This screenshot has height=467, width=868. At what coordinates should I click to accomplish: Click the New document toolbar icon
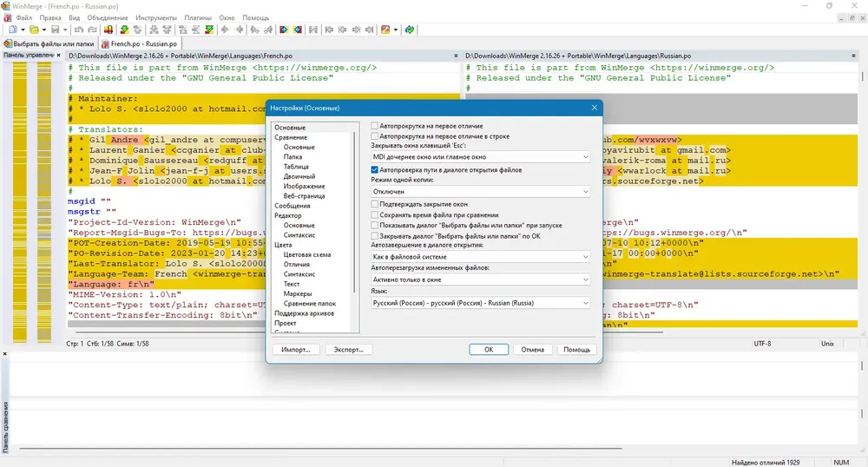click(12, 30)
